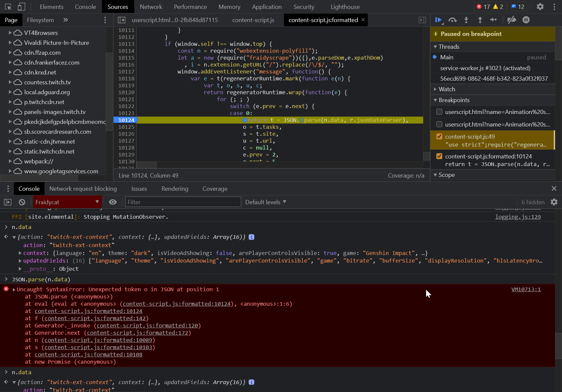Expand the context object property
562x392 pixels.
pyautogui.click(x=20, y=253)
